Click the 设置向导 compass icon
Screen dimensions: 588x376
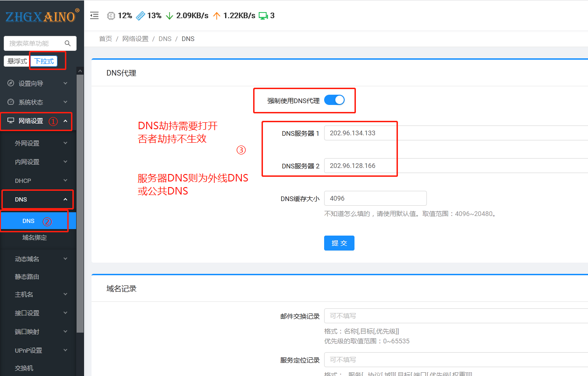[11, 83]
